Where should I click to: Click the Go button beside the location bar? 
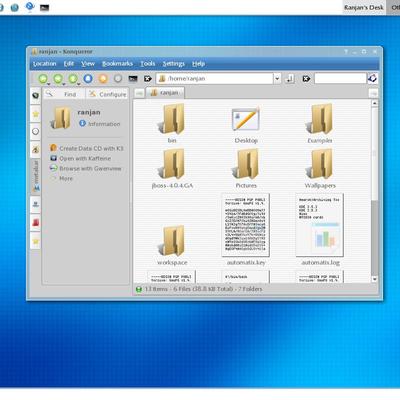[x=290, y=79]
